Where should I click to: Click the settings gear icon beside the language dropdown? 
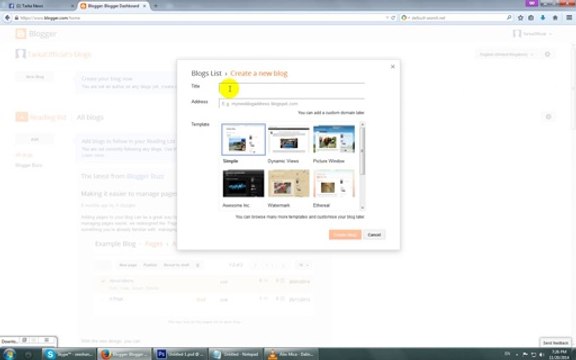pos(547,54)
